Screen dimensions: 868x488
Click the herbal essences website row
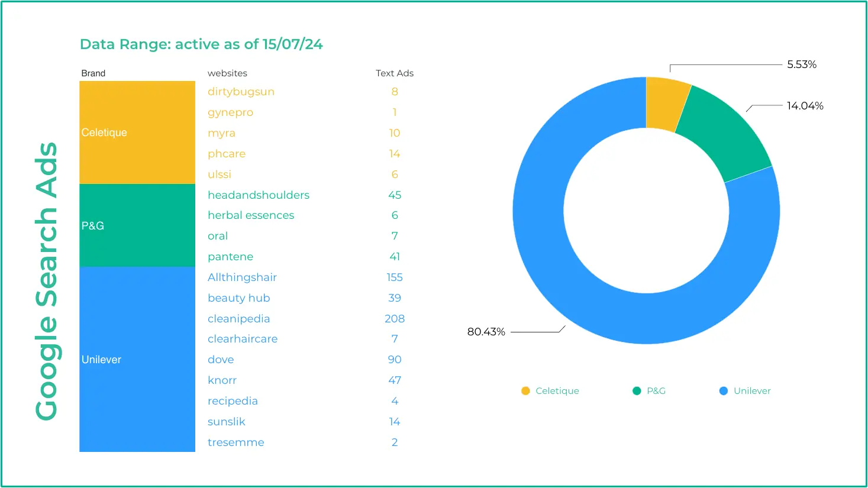[251, 215]
